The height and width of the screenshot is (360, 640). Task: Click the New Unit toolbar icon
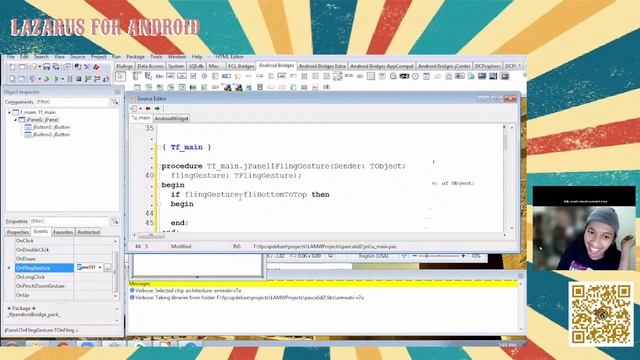12,67
